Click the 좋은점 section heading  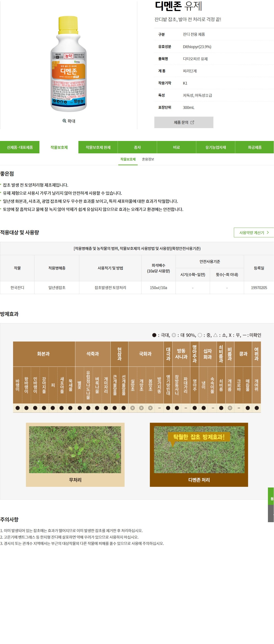click(x=7, y=174)
